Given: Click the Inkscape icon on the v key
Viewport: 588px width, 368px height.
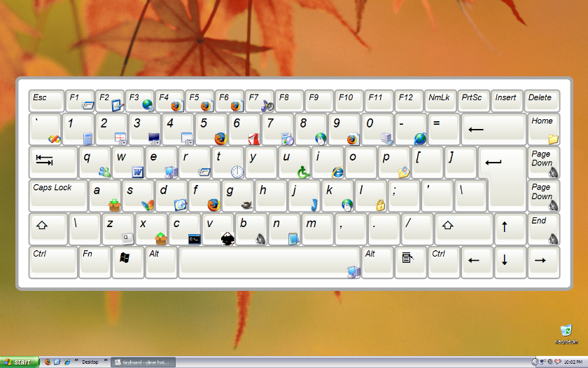Looking at the screenshot, I should point(227,238).
